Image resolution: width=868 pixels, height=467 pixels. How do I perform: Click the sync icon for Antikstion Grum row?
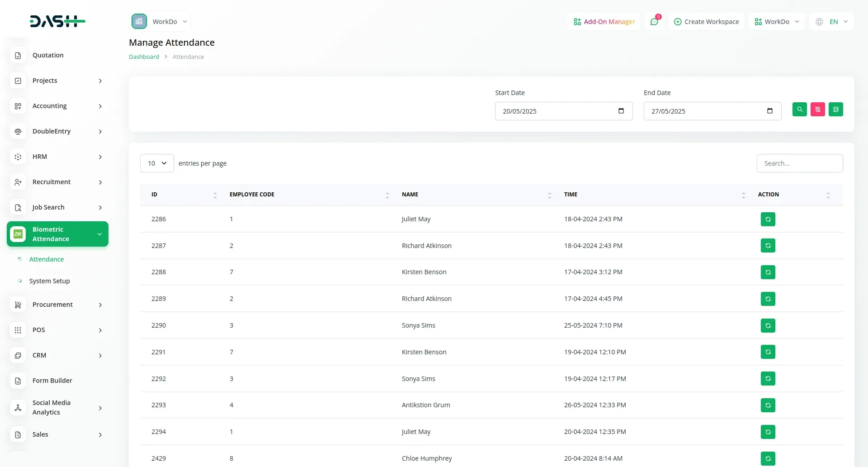[x=768, y=405]
